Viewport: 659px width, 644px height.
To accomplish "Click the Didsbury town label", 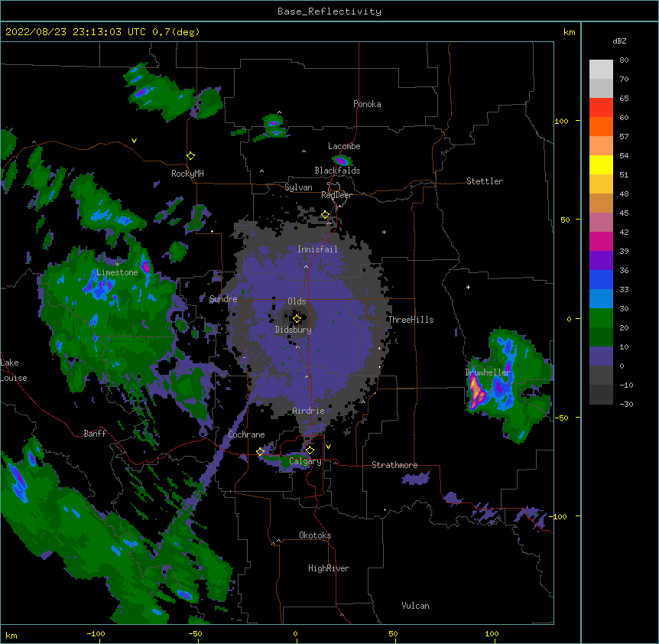I will [293, 330].
